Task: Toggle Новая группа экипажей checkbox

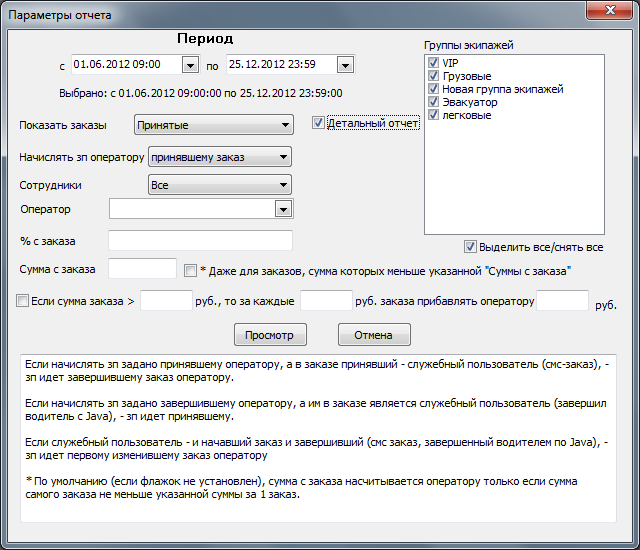Action: tap(433, 89)
